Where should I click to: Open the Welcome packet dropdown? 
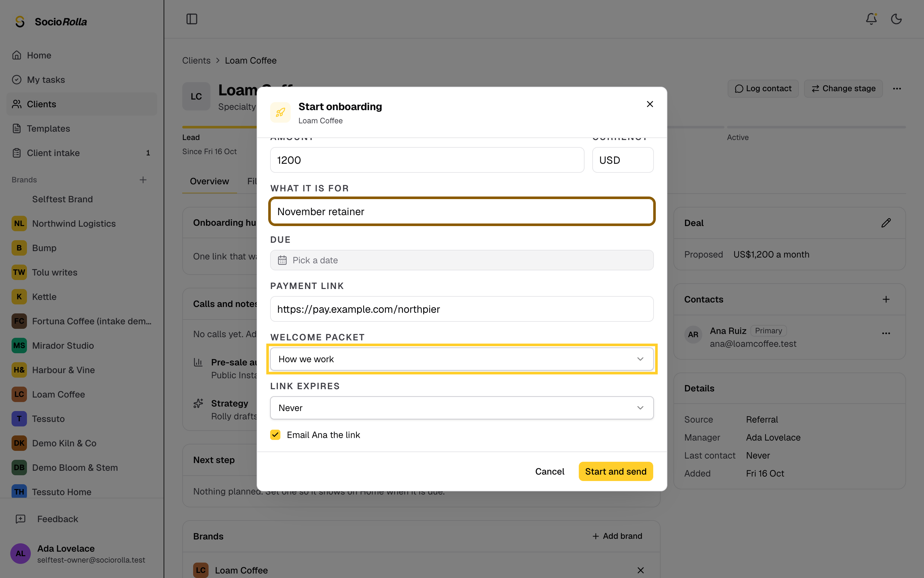[462, 359]
